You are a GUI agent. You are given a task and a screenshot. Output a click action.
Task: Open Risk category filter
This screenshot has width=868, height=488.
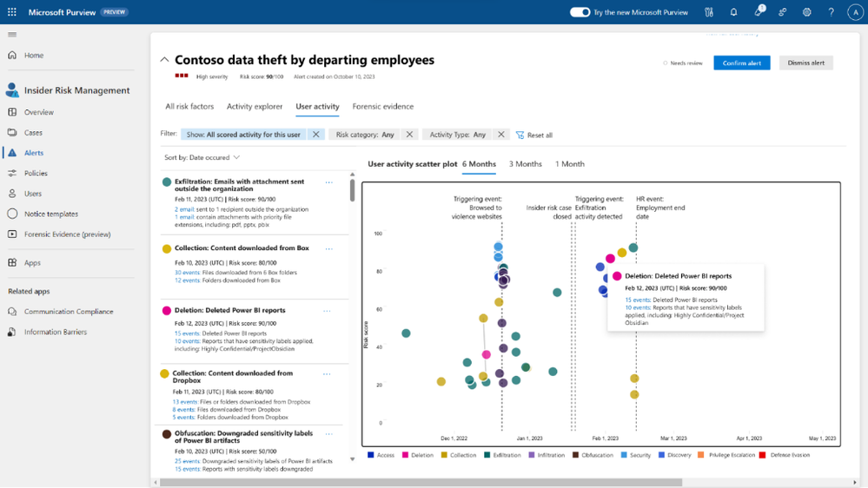pyautogui.click(x=365, y=135)
